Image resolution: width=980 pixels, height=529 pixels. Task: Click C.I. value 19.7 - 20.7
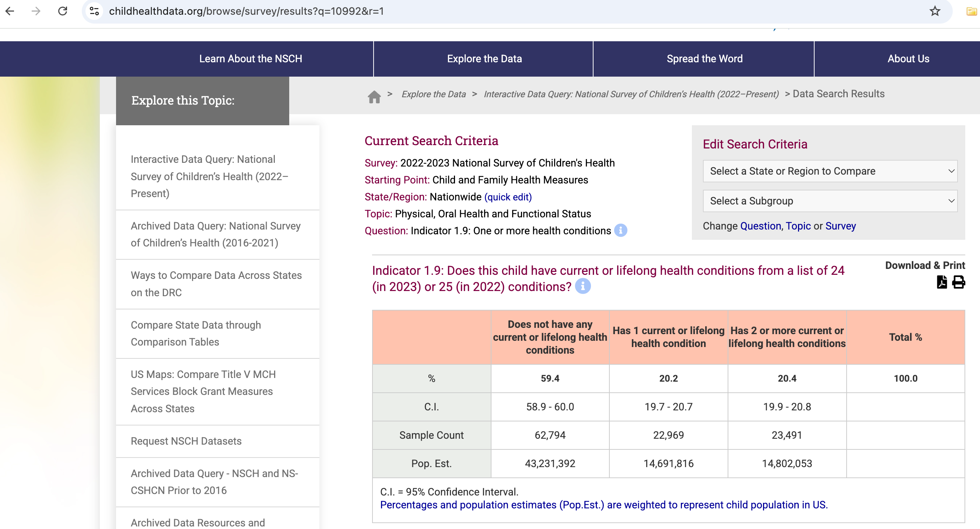tap(668, 407)
